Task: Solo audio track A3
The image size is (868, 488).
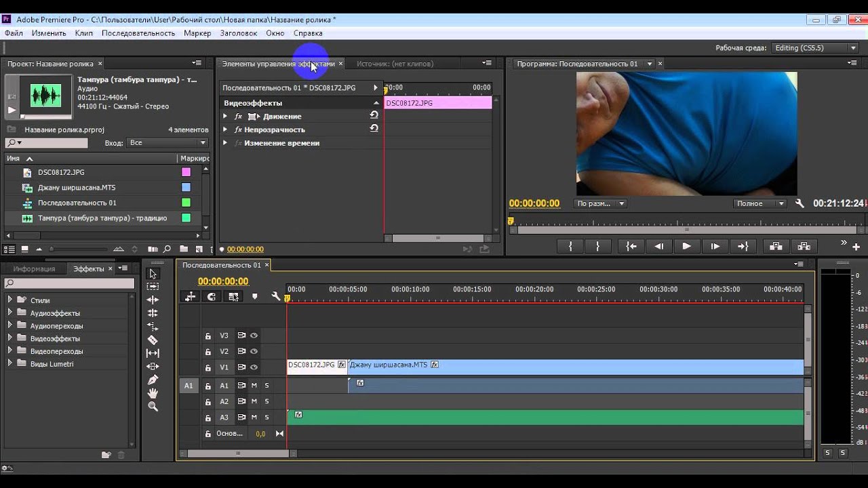Action: [267, 417]
